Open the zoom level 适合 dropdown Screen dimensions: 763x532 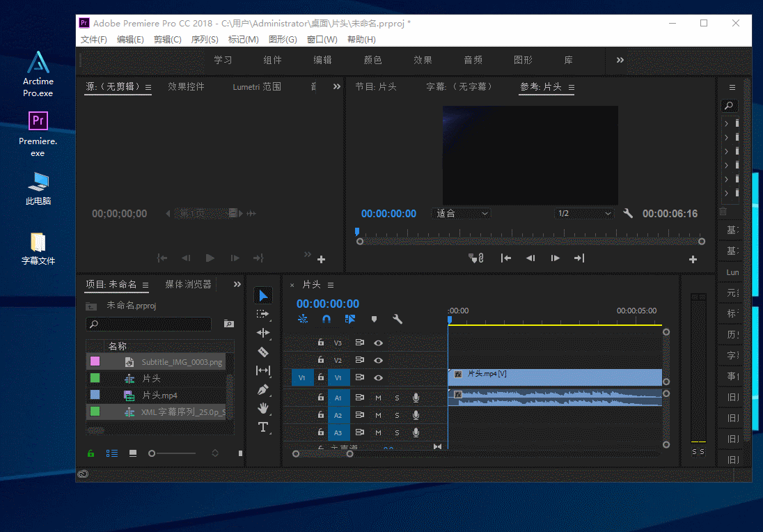[x=462, y=213]
